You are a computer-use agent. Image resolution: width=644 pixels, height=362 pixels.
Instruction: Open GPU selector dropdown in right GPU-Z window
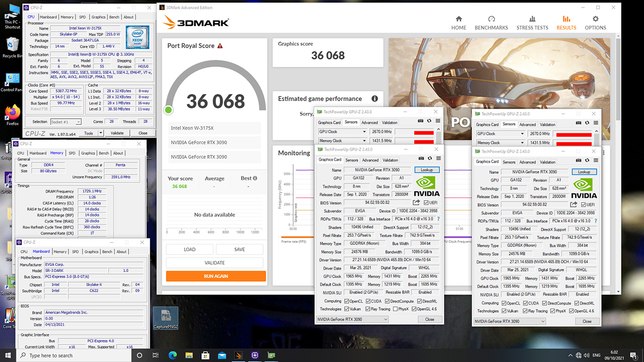tap(510, 321)
